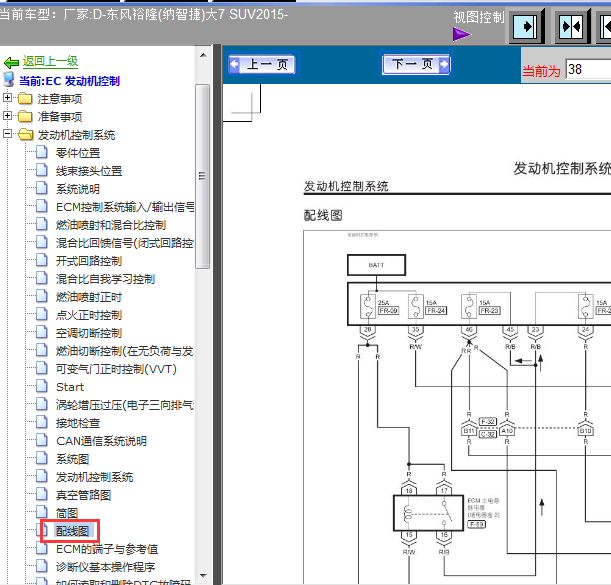Screen dimensions: 611x585
Task: Go to next page with 下一页 button
Action: point(416,64)
